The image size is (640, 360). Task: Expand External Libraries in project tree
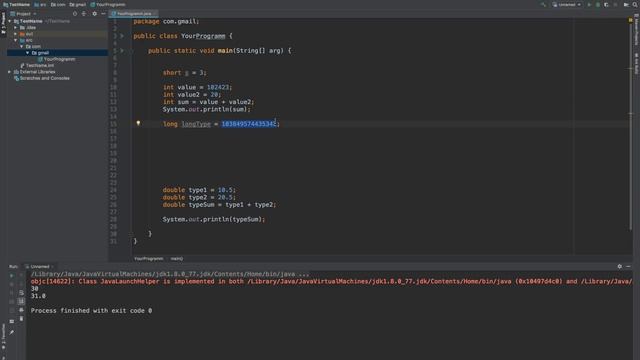click(x=10, y=72)
